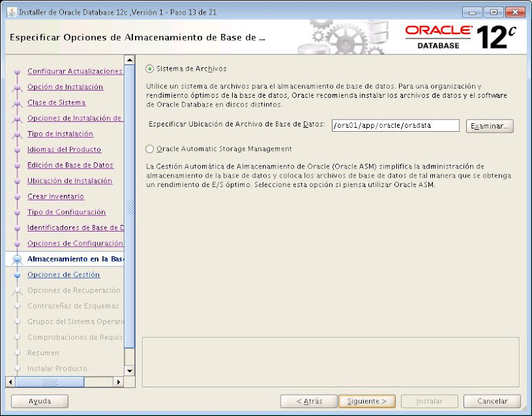Click the step bullet beside Tipo de Configuración

pyautogui.click(x=17, y=212)
